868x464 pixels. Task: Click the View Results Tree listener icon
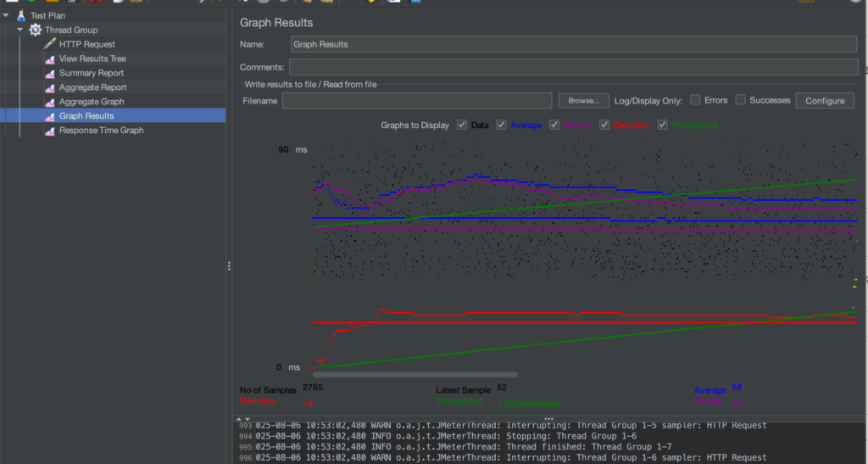click(50, 59)
